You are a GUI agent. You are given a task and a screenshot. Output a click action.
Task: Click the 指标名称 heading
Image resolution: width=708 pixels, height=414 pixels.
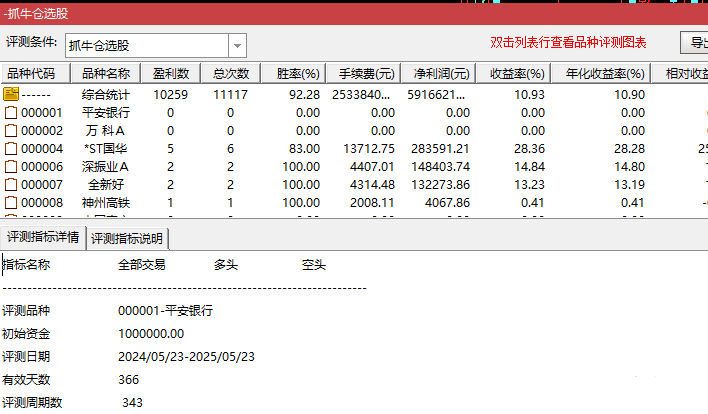coord(26,265)
